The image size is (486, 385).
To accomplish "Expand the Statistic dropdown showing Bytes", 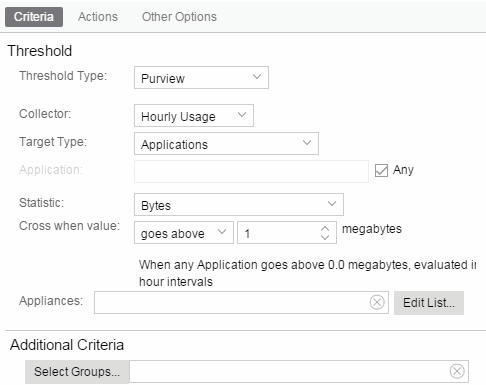I will pos(239,205).
